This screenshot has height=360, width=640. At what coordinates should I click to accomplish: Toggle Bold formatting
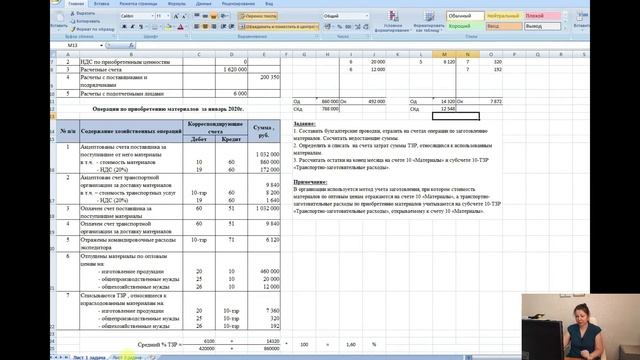[124, 27]
